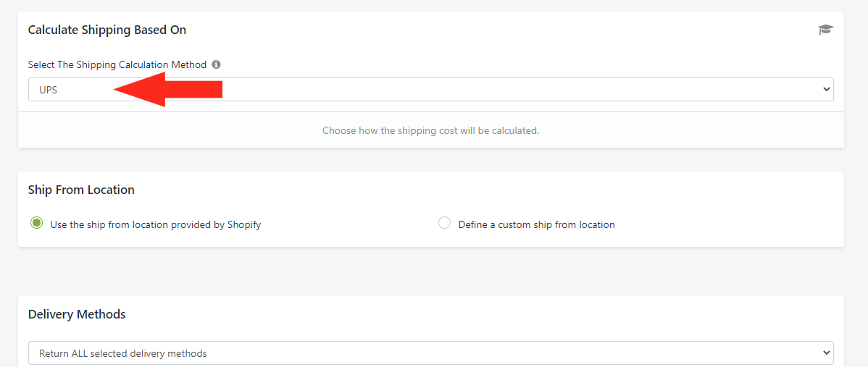Select the Shopify-provided ship from location radio
Screen dimensions: 868x367
tap(37, 224)
